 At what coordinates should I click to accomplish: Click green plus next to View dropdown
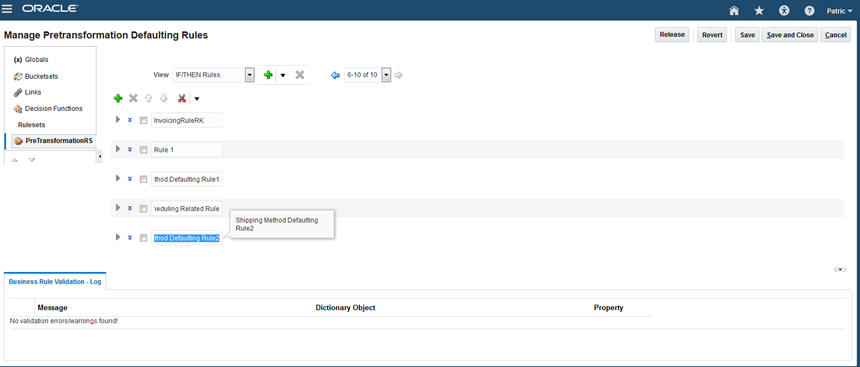(268, 75)
